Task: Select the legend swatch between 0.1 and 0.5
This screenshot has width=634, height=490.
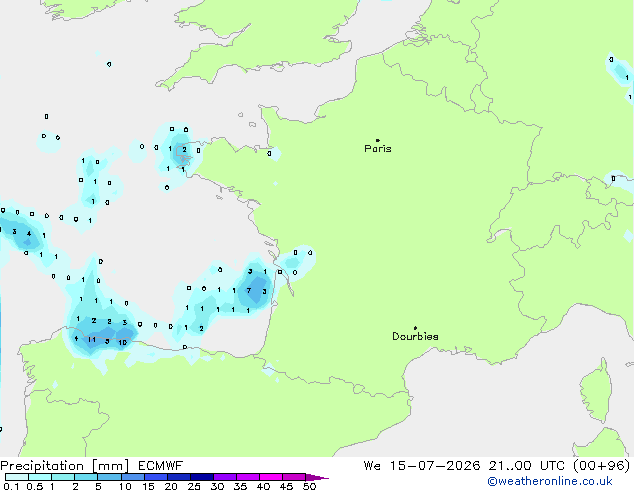Action: tap(17, 477)
